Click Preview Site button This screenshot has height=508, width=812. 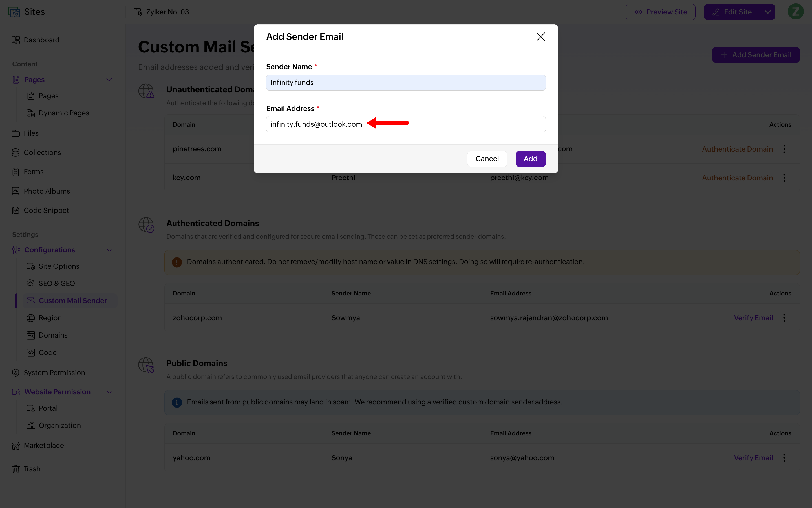click(x=660, y=12)
